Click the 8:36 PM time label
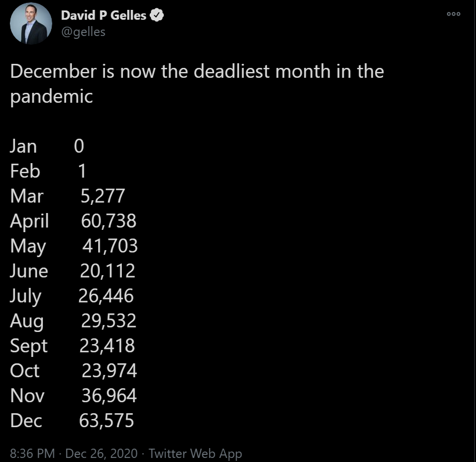Screen dimensions: 476x462 (26, 452)
